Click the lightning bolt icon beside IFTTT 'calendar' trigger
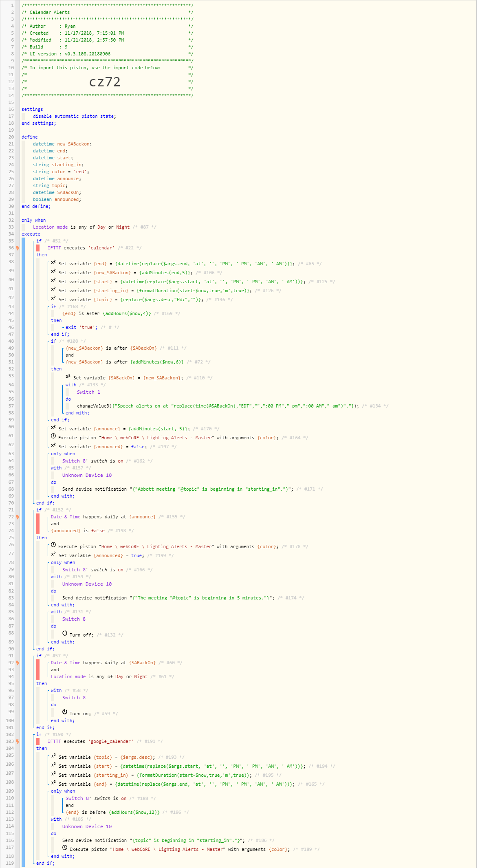 [x=18, y=248]
